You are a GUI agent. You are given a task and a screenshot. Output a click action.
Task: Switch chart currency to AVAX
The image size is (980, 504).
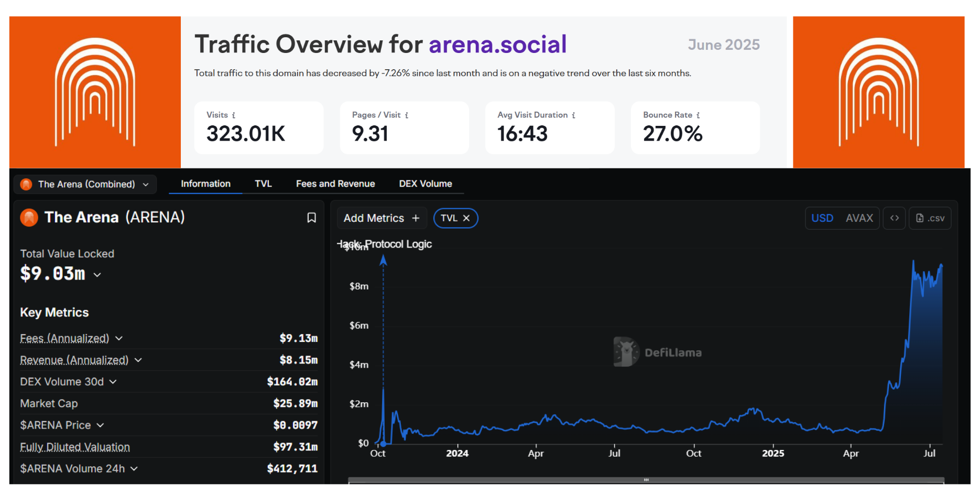point(859,218)
